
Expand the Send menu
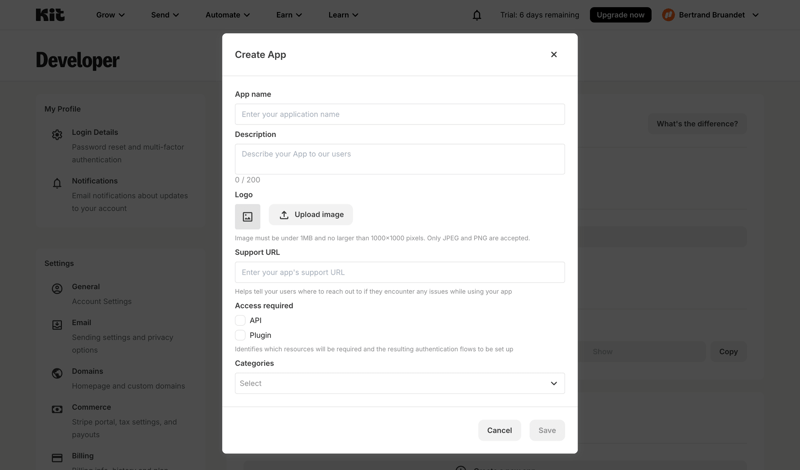pyautogui.click(x=165, y=15)
